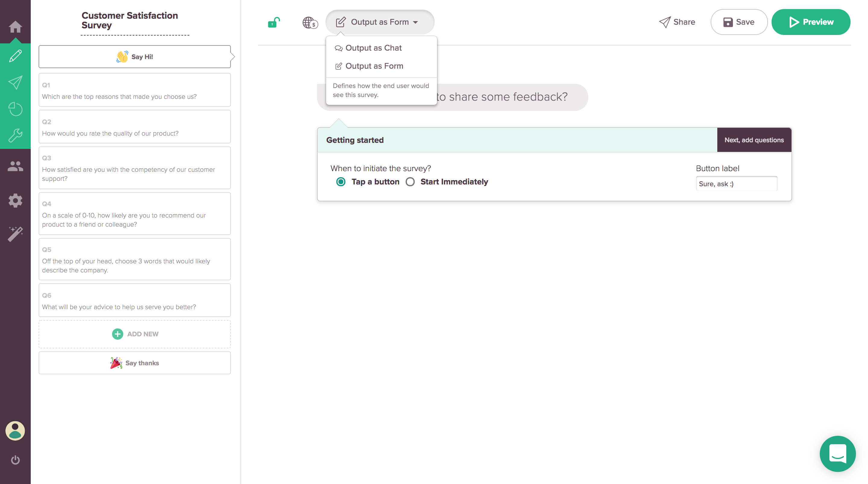The height and width of the screenshot is (484, 868).
Task: Open the magic wand icon in sidebar
Action: click(15, 234)
